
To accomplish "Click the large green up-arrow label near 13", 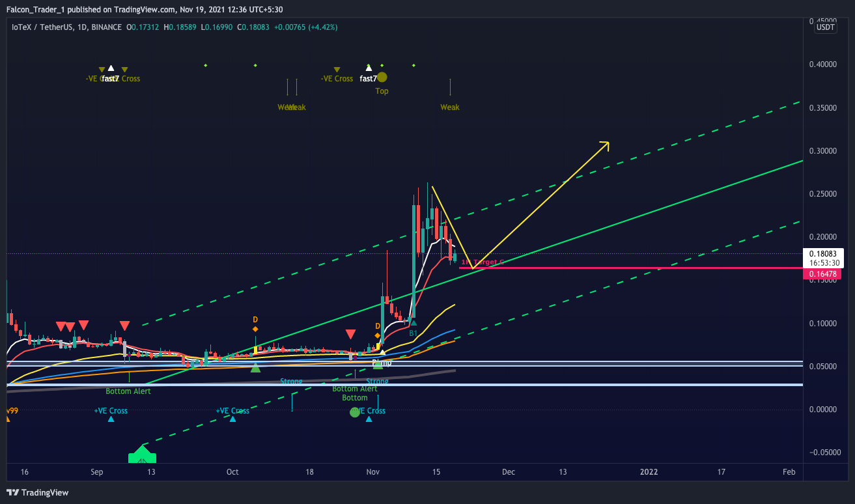I will point(142,455).
